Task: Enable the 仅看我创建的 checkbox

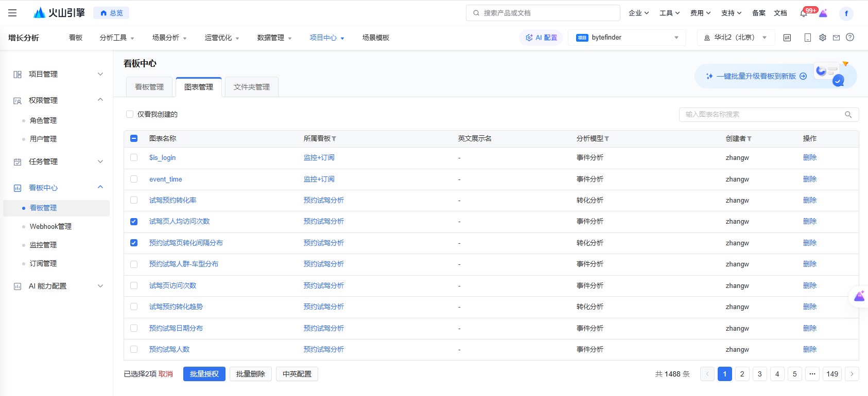Action: (130, 114)
